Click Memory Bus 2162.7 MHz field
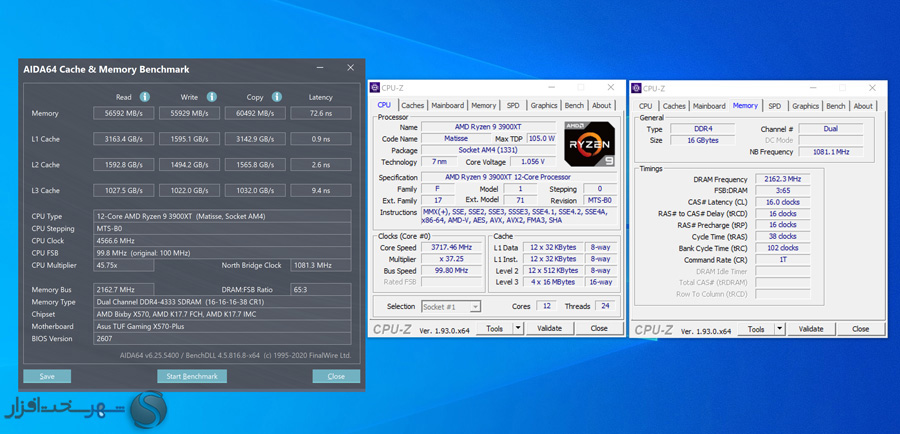 point(123,289)
